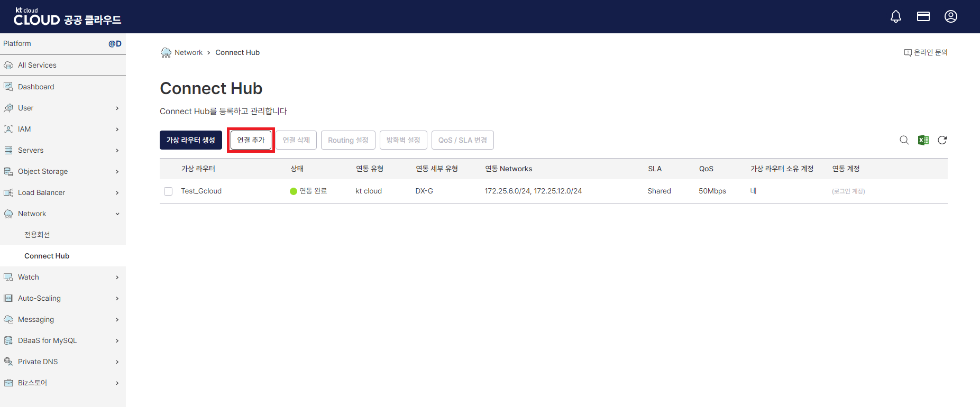Click the Messaging sidebar icon
Screen dimensions: 980x407
pos(8,319)
